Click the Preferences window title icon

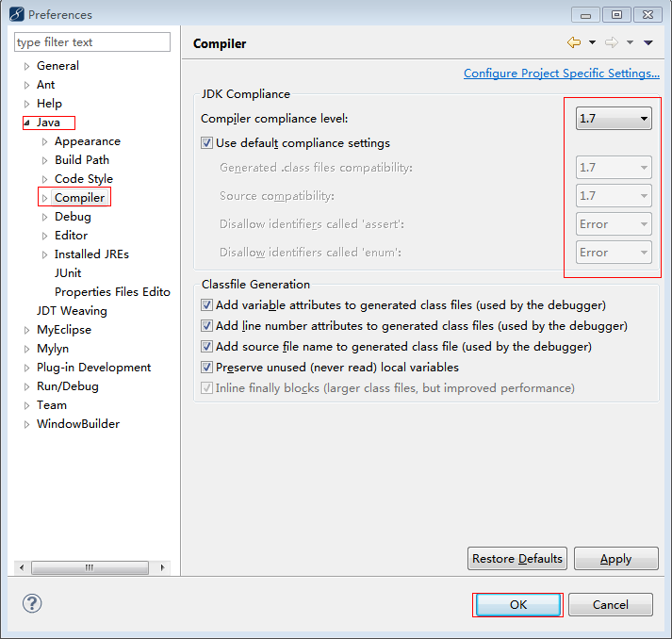[x=16, y=14]
